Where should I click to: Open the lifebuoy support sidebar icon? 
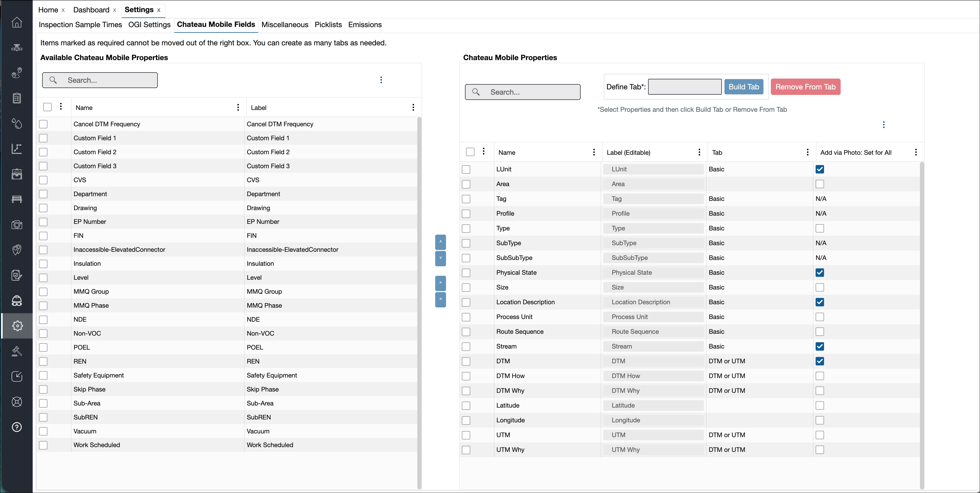click(x=17, y=402)
